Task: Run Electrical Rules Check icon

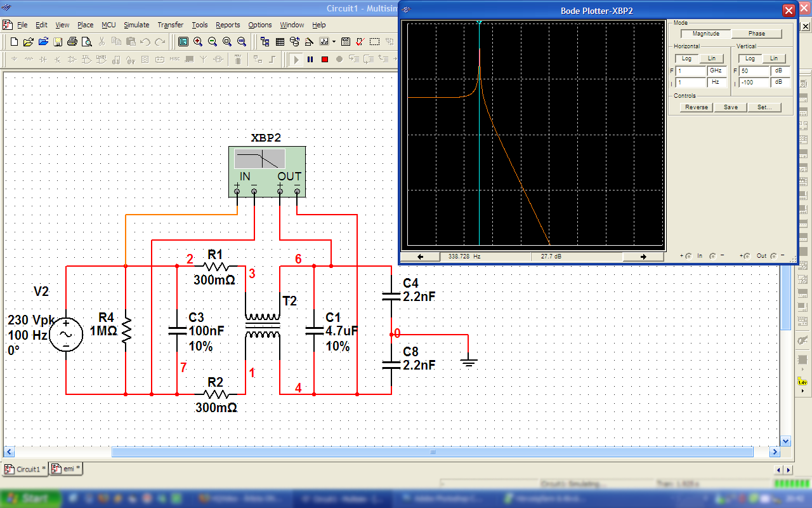Action: (360, 42)
